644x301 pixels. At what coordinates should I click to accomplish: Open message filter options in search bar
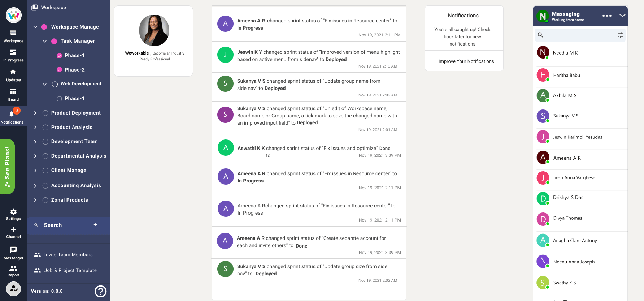point(621,35)
